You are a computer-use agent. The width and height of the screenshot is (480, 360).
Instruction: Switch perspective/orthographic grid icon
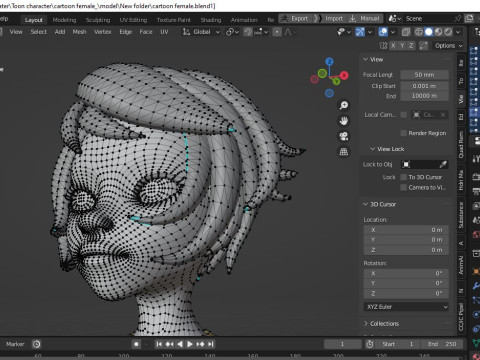[344, 152]
